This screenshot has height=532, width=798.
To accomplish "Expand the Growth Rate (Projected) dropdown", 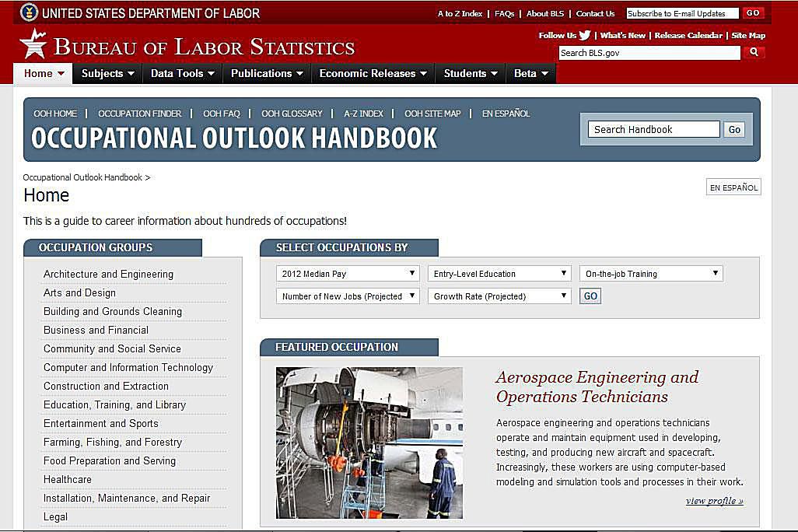I will (499, 296).
